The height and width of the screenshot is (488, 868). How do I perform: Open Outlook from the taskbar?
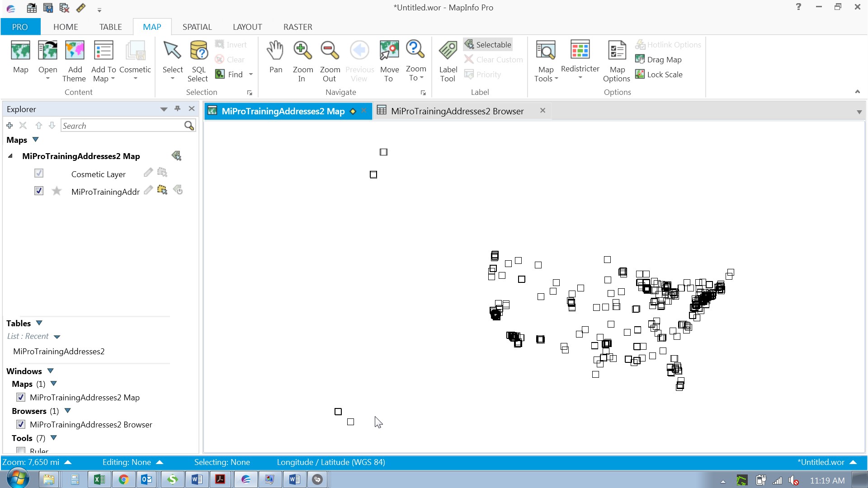pyautogui.click(x=147, y=479)
